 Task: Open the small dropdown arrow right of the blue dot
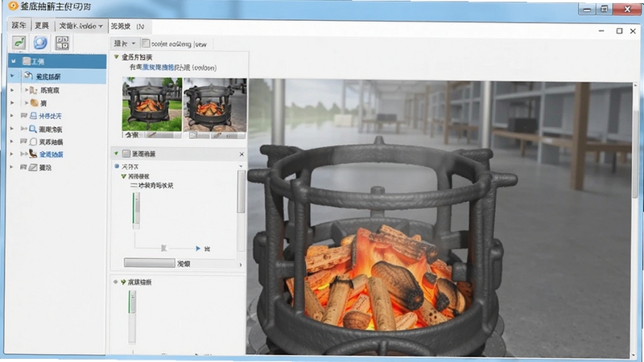pyautogui.click(x=241, y=167)
